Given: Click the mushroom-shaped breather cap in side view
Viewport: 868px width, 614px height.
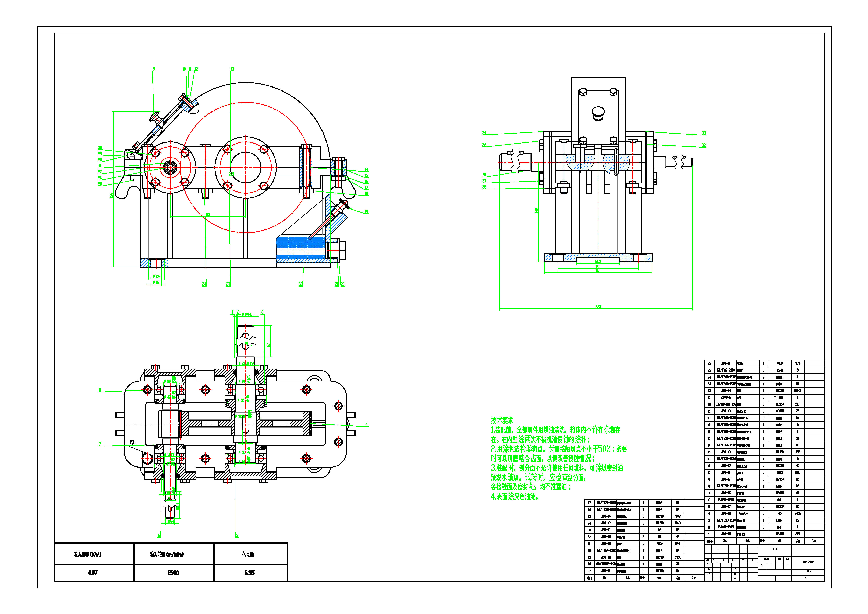Looking at the screenshot, I should 598,112.
